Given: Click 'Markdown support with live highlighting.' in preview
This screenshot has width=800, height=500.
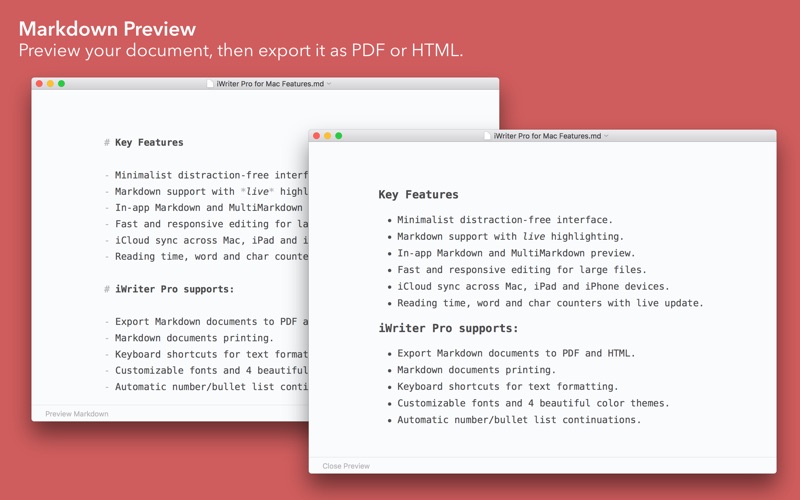Looking at the screenshot, I should (x=510, y=236).
